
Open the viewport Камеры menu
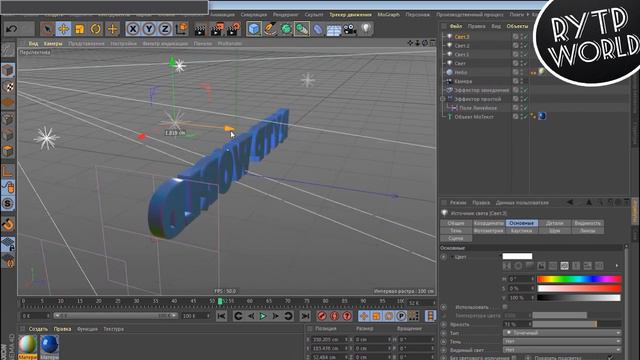(x=53, y=43)
